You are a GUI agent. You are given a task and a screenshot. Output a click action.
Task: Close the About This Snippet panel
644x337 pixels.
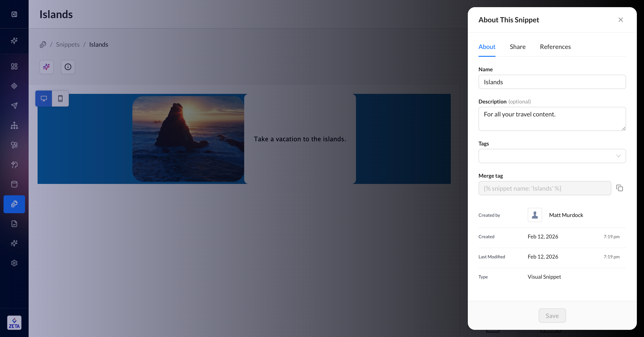pos(621,20)
